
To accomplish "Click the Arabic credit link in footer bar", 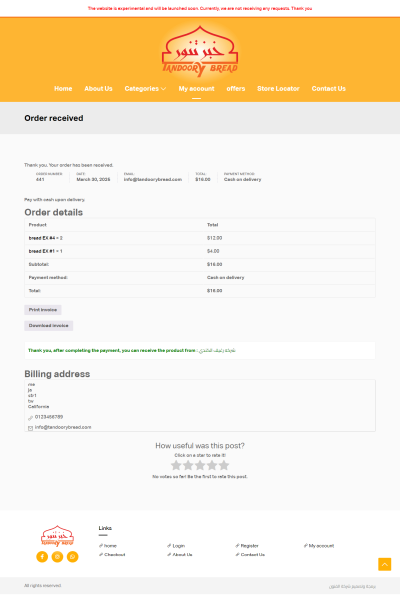I will tap(352, 586).
